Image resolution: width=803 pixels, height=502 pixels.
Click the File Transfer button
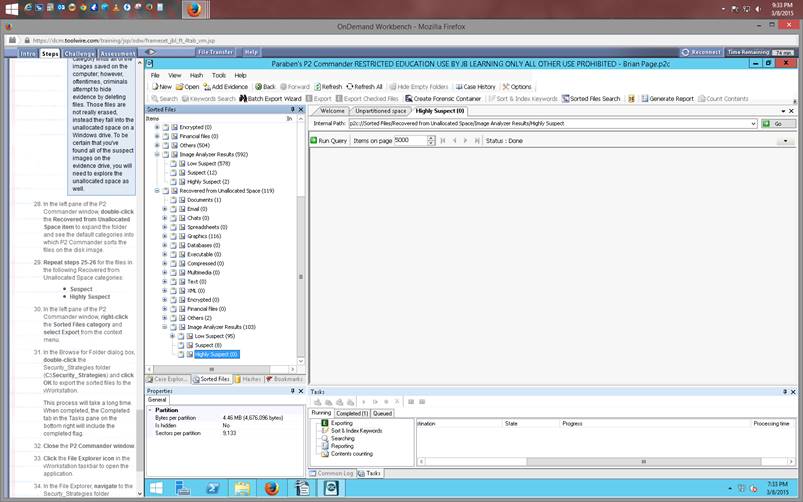click(x=216, y=52)
